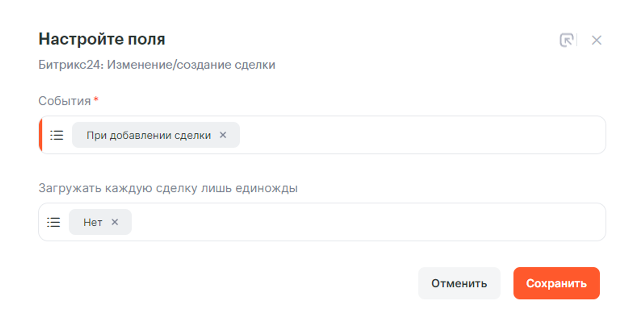644x328 pixels.
Task: Click the События field label
Action: [64, 101]
